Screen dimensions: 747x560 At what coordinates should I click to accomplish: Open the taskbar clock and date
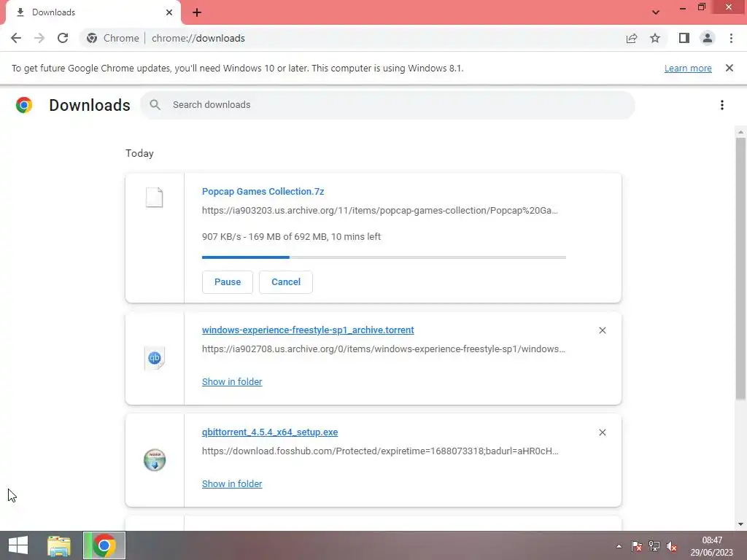point(712,546)
